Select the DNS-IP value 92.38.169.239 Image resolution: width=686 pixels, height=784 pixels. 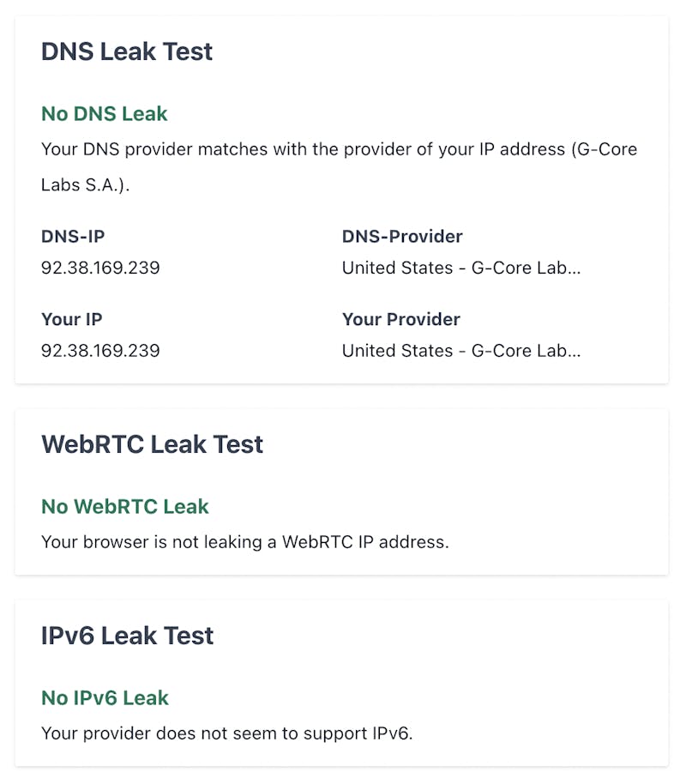click(100, 268)
